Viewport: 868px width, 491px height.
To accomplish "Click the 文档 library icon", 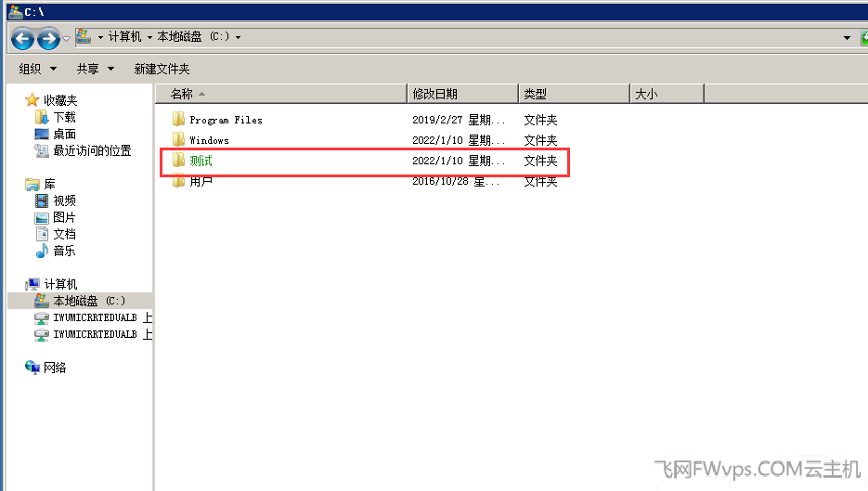I will pos(42,234).
